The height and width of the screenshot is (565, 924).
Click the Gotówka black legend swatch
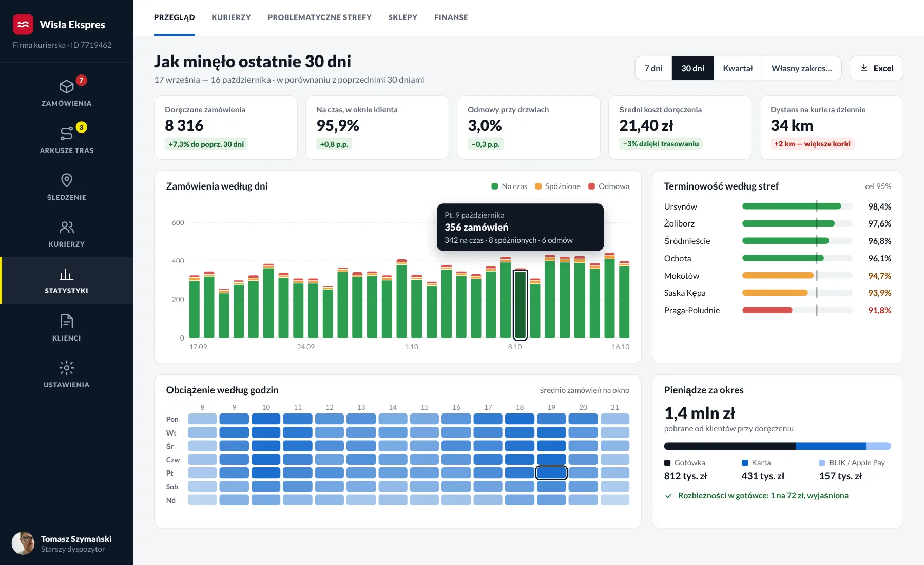[x=667, y=463]
